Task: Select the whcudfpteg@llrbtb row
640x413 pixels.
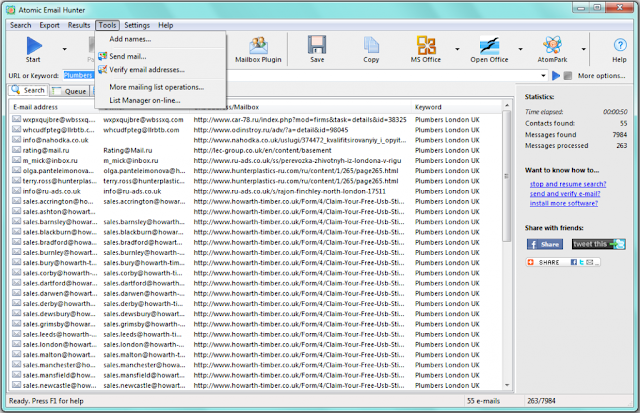Action: [x=256, y=130]
